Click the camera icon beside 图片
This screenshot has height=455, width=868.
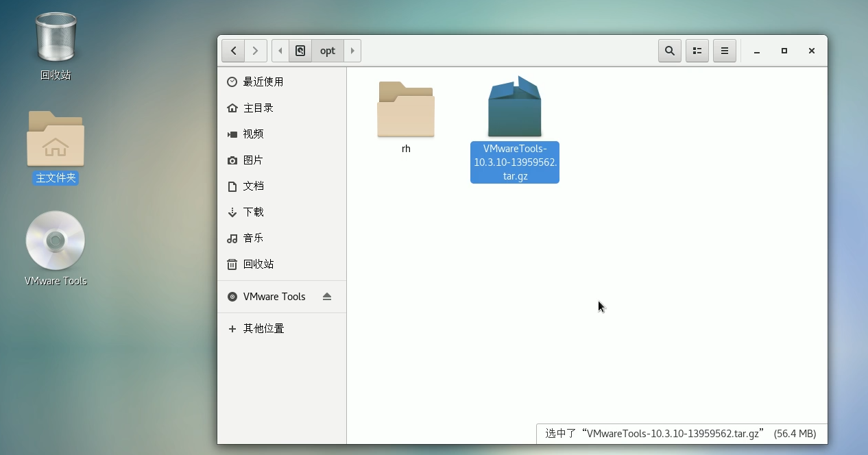(x=232, y=160)
